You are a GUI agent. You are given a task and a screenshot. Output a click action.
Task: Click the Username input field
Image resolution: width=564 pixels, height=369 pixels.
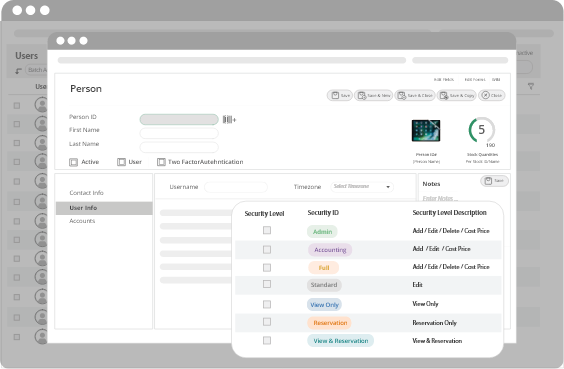click(236, 187)
